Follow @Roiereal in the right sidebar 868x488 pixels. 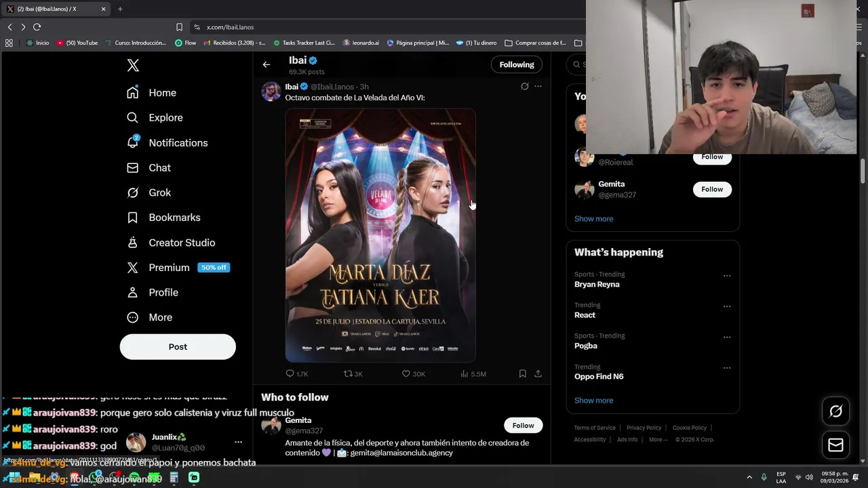(712, 157)
